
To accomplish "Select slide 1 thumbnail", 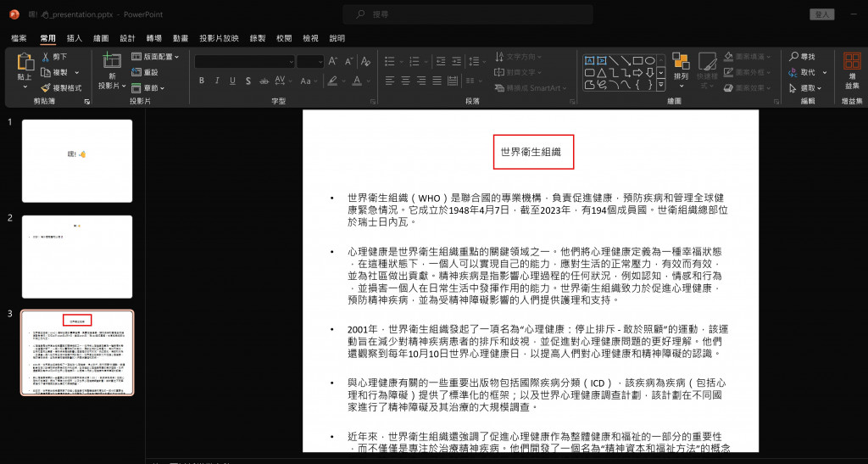I will coord(77,160).
